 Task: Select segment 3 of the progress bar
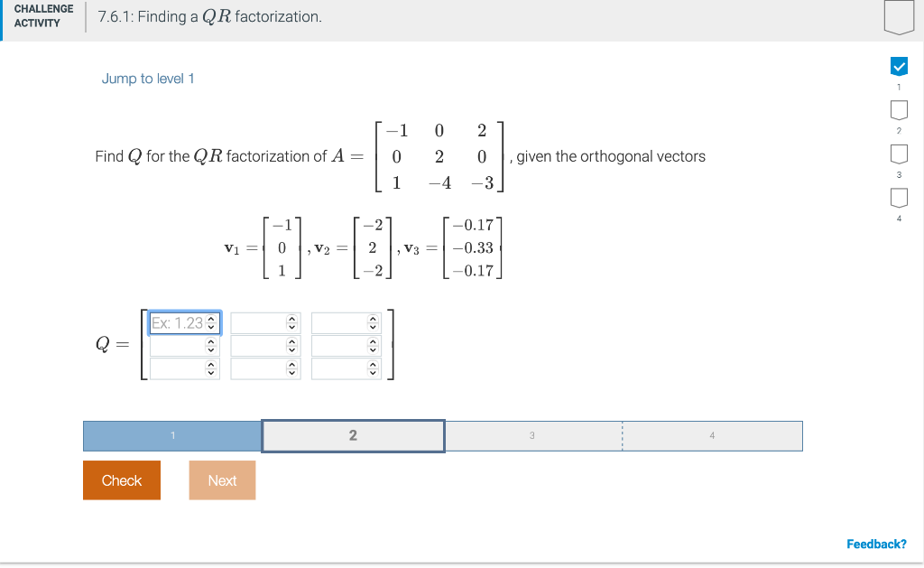[532, 435]
